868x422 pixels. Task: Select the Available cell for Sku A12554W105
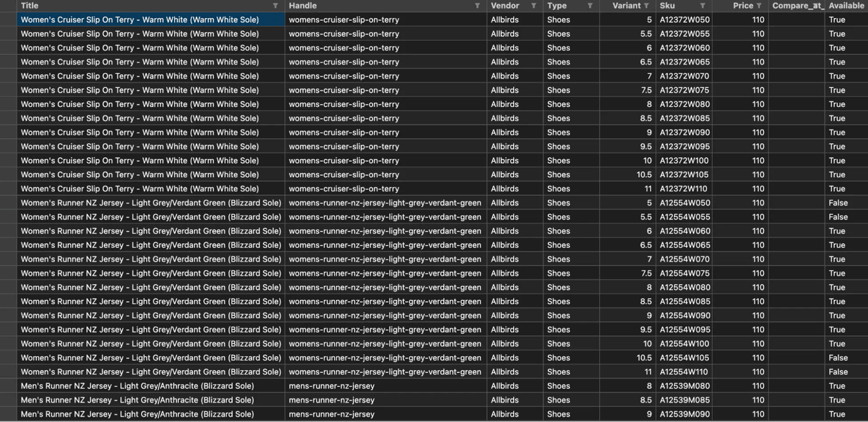838,358
